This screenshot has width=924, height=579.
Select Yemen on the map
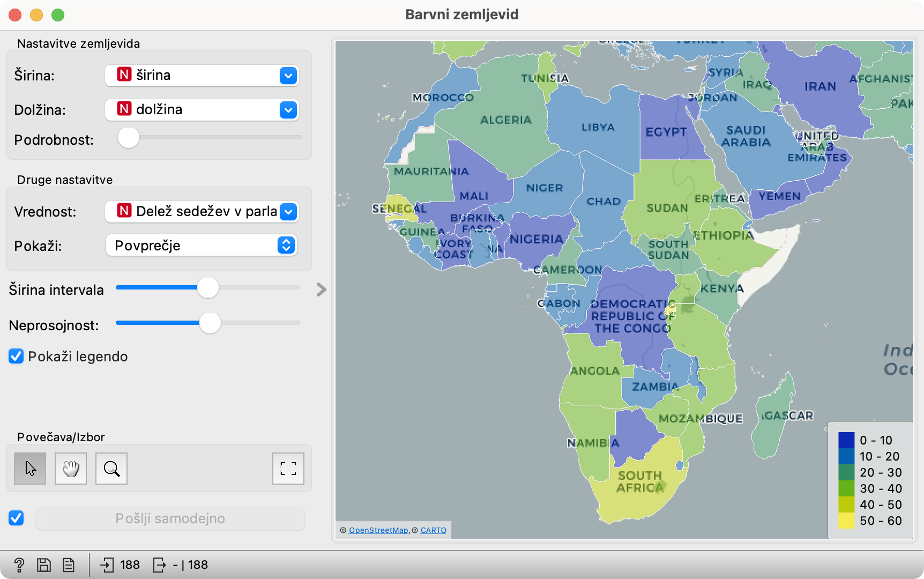point(779,196)
